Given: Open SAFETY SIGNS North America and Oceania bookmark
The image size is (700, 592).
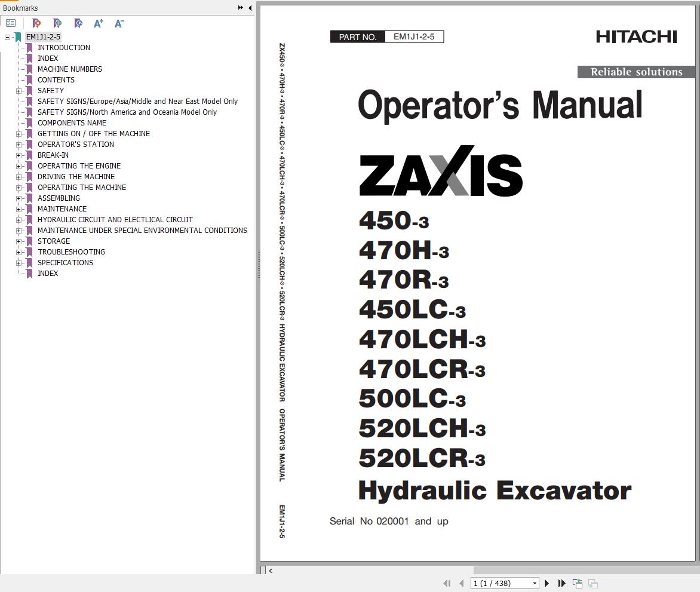Looking at the screenshot, I should [x=127, y=112].
